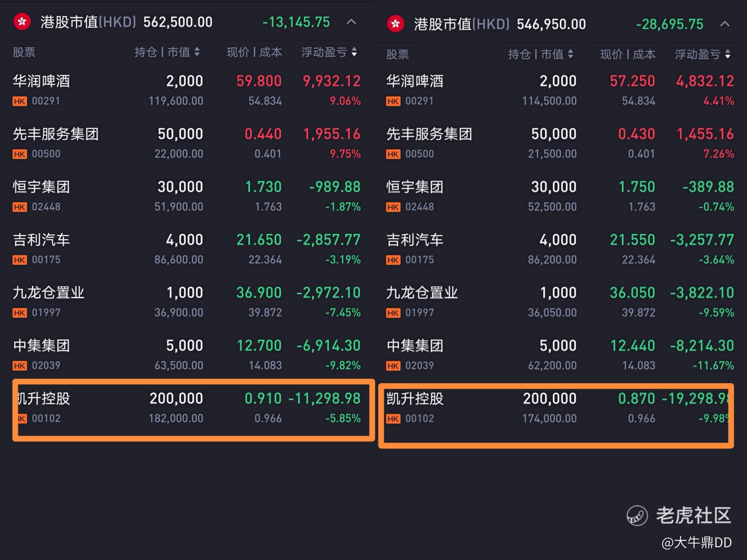Image resolution: width=747 pixels, height=560 pixels.
Task: Collapse the left HK market value section
Action: coord(351,22)
